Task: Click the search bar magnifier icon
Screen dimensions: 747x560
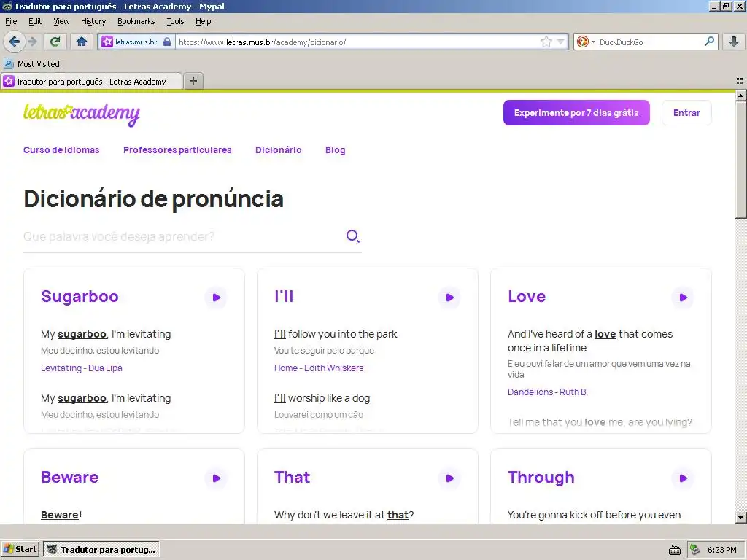Action: tap(709, 42)
